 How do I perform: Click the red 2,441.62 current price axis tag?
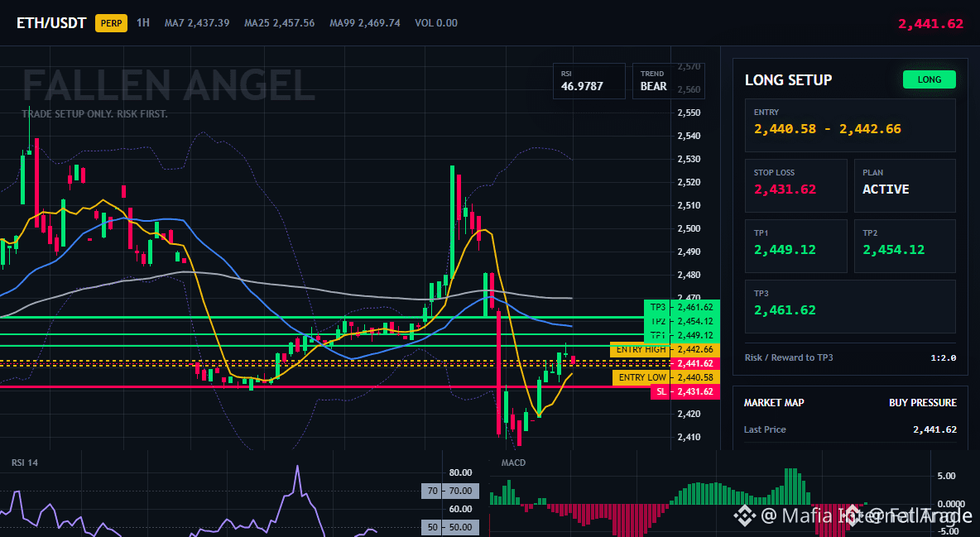coord(694,363)
